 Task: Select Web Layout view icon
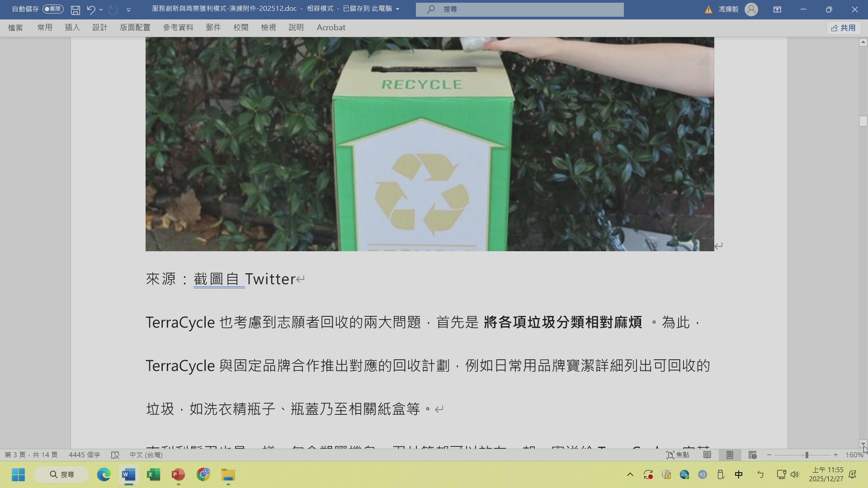[x=752, y=455]
